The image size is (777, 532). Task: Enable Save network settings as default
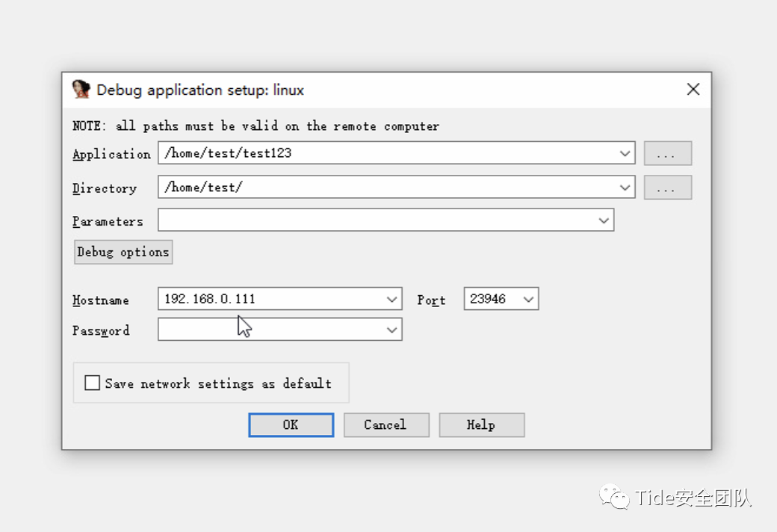pos(92,383)
